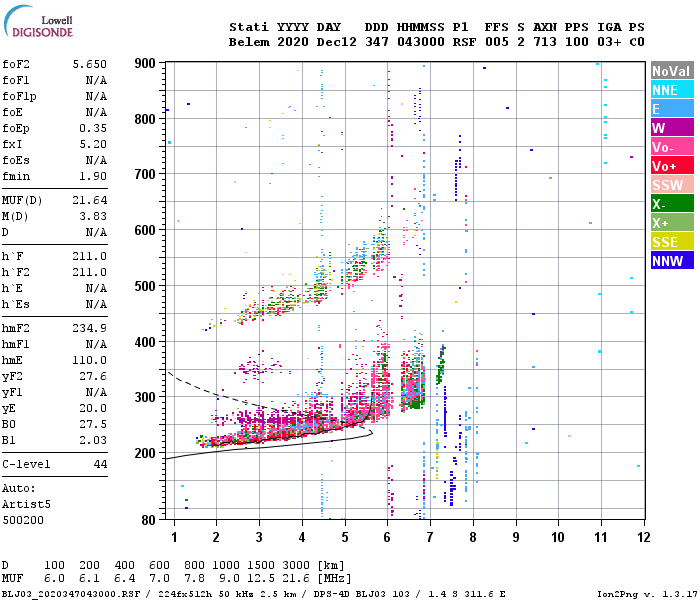Click the 500 km height axis label
The height and width of the screenshot is (600, 700).
click(x=145, y=286)
